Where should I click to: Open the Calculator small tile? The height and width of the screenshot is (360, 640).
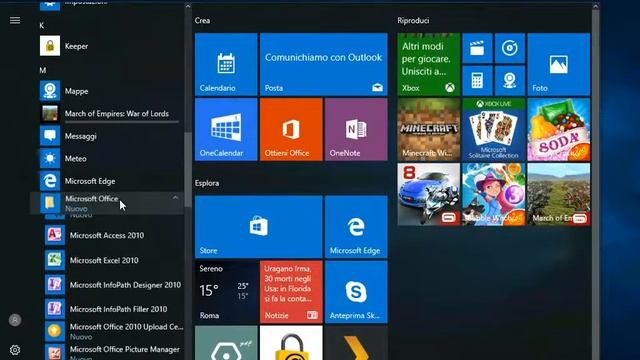point(477,81)
